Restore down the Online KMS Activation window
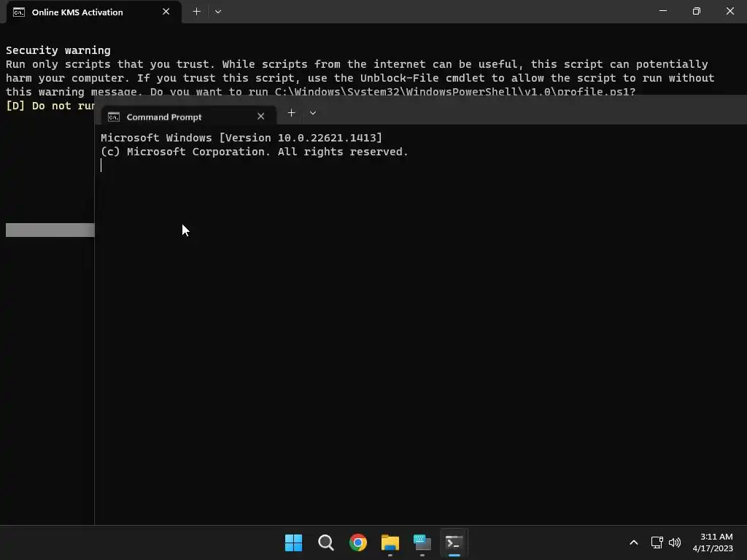The width and height of the screenshot is (747, 560). (x=696, y=11)
